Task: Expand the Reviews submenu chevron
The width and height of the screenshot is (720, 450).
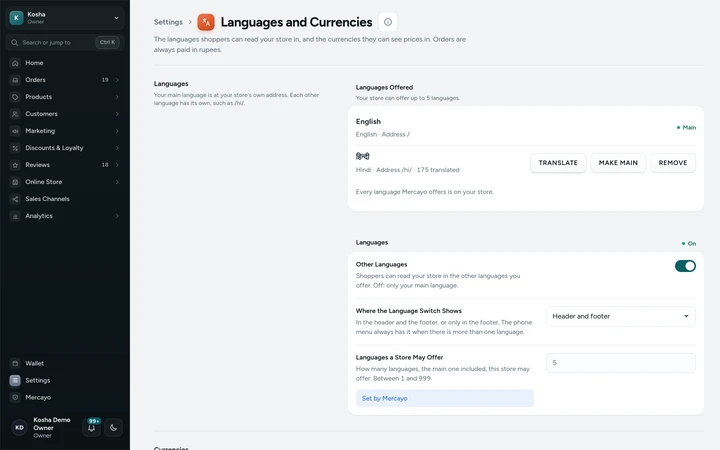Action: 117,165
